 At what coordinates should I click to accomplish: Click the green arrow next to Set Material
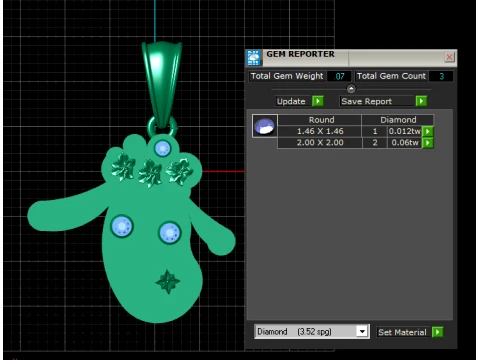coord(437,332)
